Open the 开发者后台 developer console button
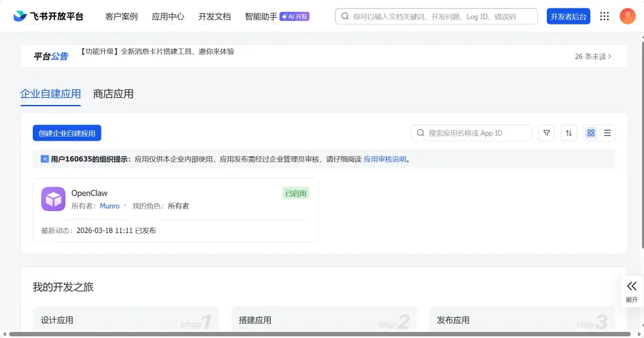Viewport: 644px width, 338px height. tap(568, 17)
